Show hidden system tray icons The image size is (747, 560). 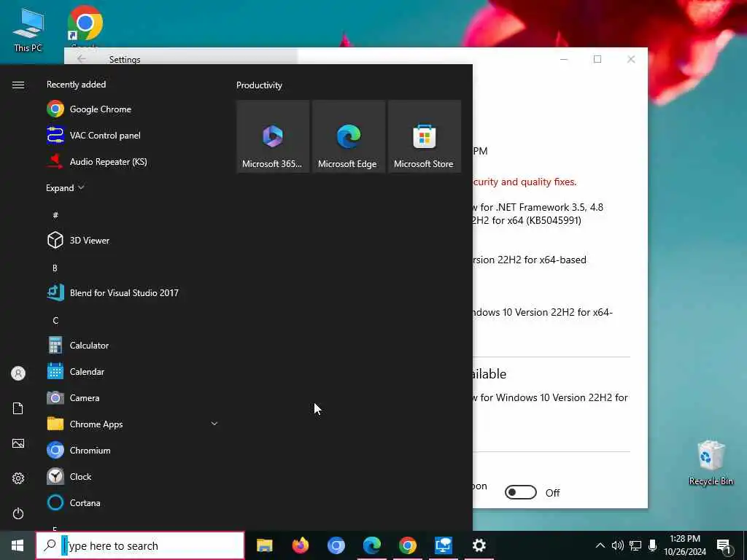click(x=600, y=545)
